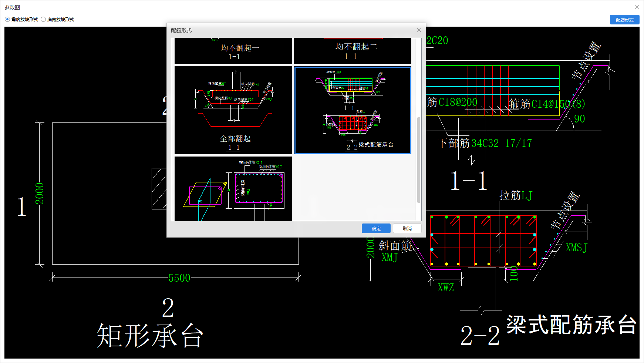This screenshot has height=363, width=644.
Task: Edit the 下部筋 34C32 17/17 value
Action: (x=502, y=143)
